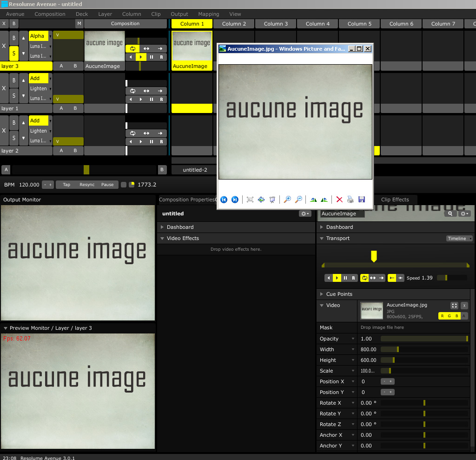Click clip transport pause button
Viewport: 476px width, 460px height.
coord(345,278)
